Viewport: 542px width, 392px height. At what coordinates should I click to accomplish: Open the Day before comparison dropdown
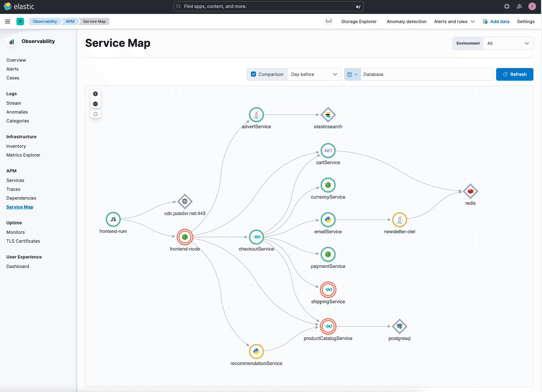pos(314,74)
